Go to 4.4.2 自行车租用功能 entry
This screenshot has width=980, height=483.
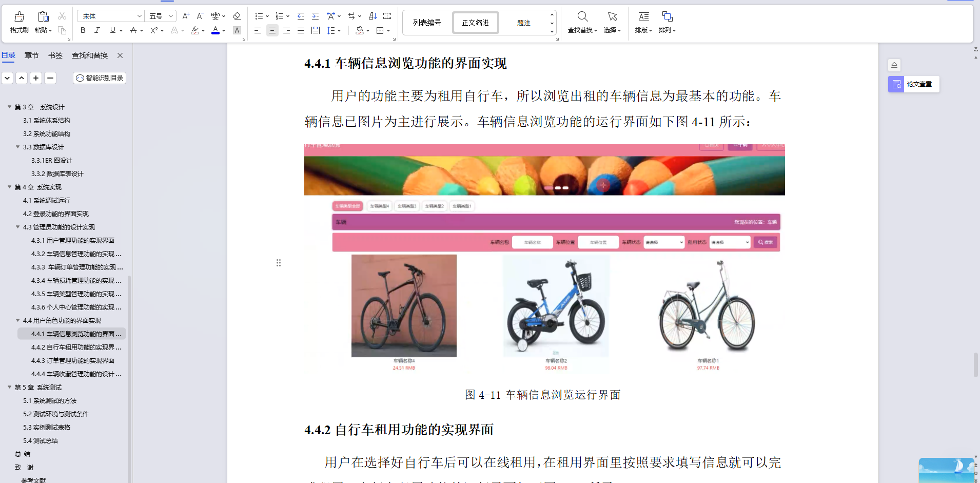[x=76, y=347]
